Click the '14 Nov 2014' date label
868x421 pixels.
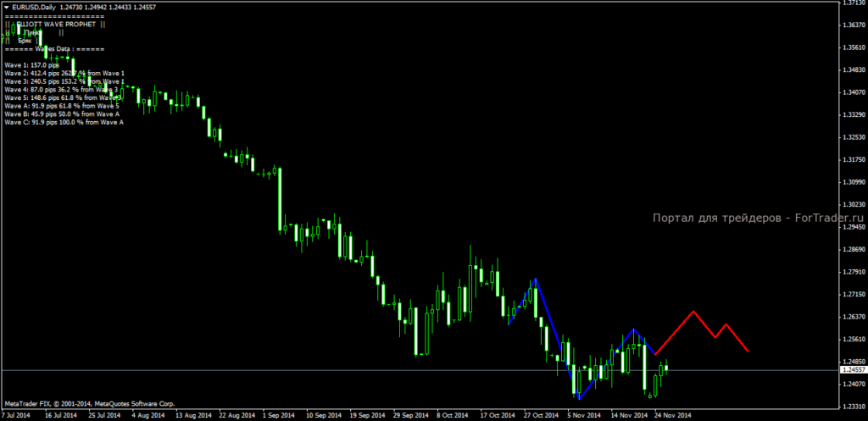630,415
